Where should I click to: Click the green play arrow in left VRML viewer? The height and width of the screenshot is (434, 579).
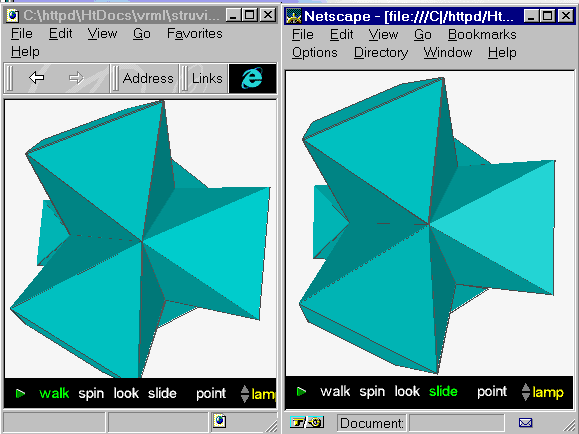21,394
